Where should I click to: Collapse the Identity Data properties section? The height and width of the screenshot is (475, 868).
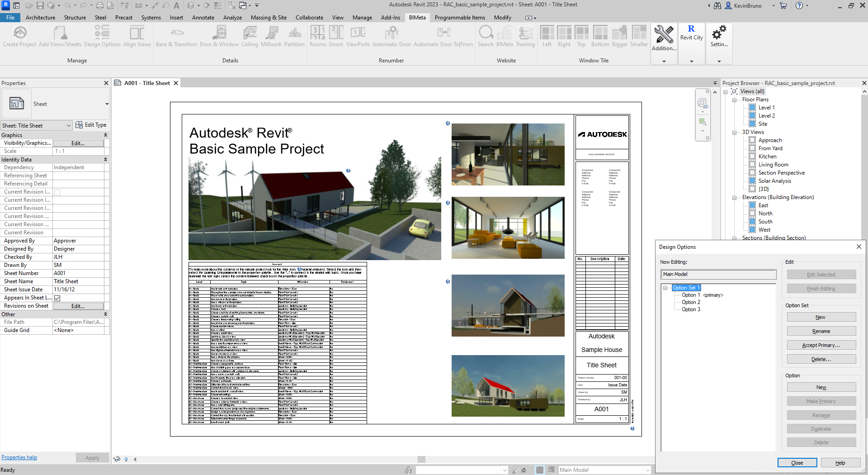coord(105,160)
